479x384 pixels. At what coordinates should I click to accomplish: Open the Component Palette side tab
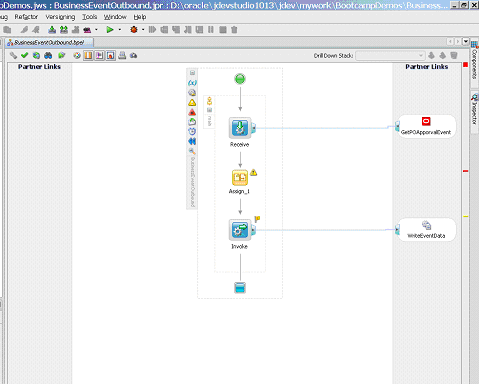(474, 63)
